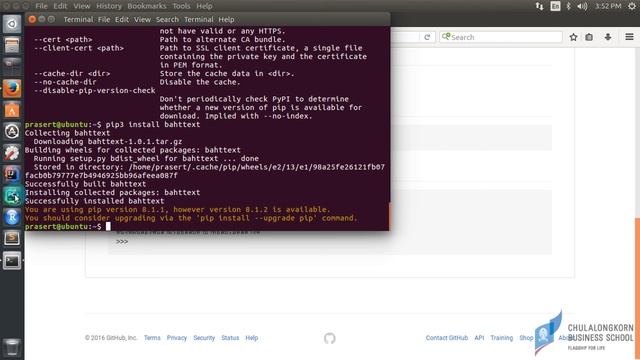
Task: Open the File menu in Terminal titlebar
Action: coord(104,20)
